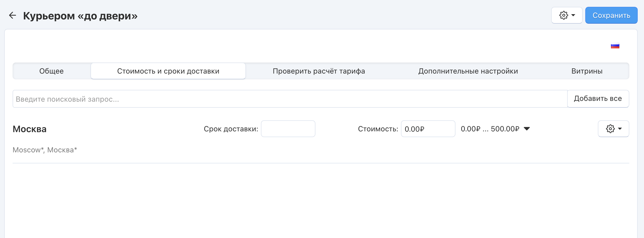The width and height of the screenshot is (644, 238).
Task: Click the 0.00₽ ... 500.00₽ range text
Action: point(490,129)
